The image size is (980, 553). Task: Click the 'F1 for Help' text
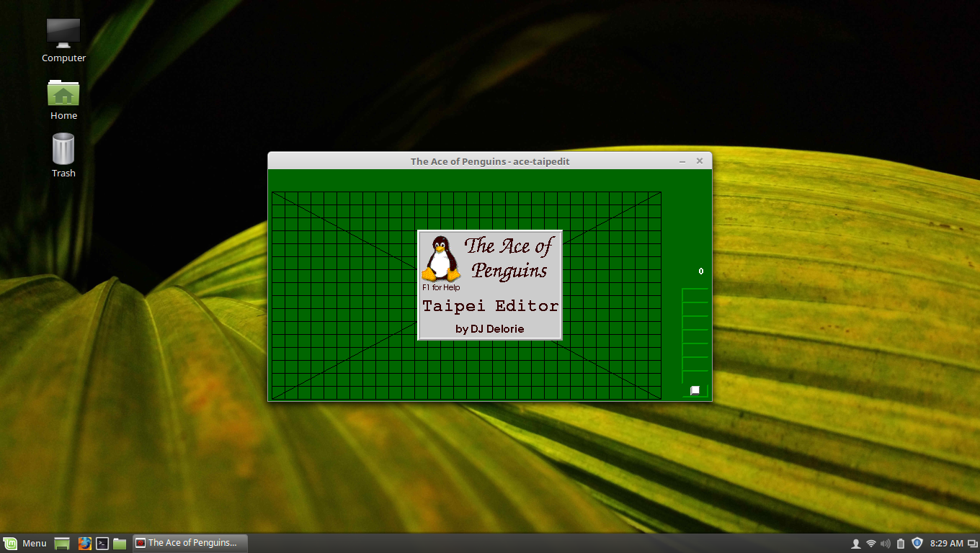point(441,288)
